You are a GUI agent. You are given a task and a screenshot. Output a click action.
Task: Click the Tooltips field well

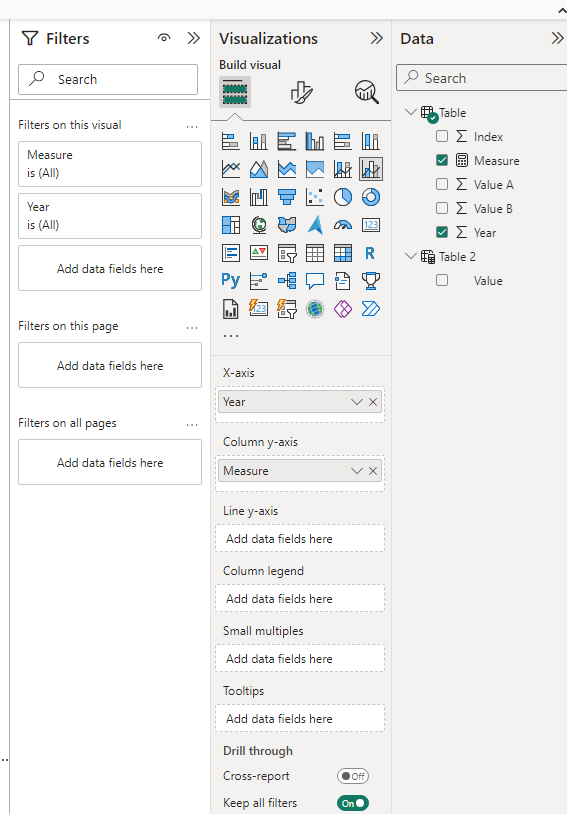(300, 718)
